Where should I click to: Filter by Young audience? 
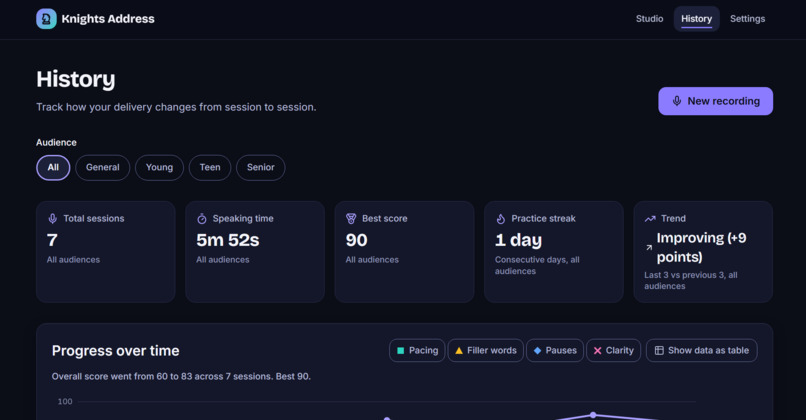(159, 168)
